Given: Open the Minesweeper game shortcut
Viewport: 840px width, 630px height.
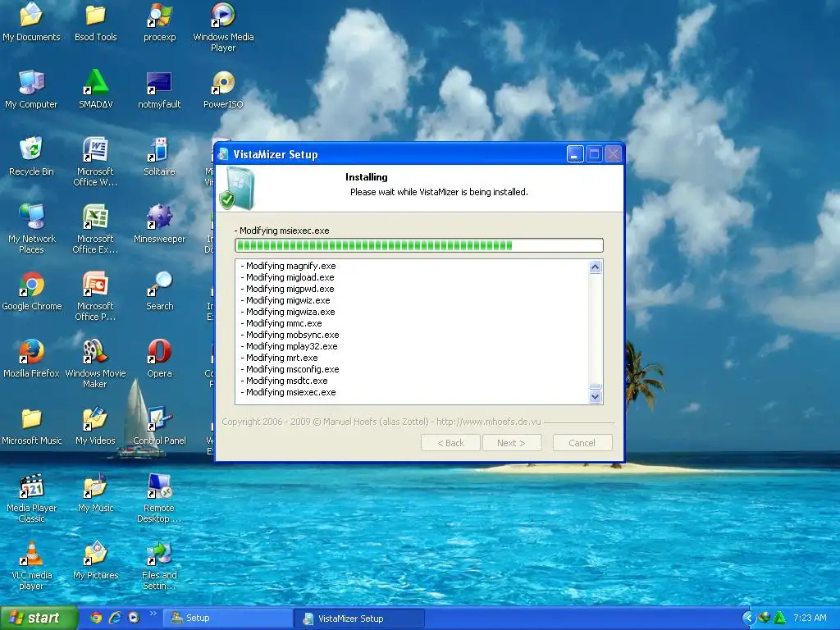Looking at the screenshot, I should (x=160, y=224).
